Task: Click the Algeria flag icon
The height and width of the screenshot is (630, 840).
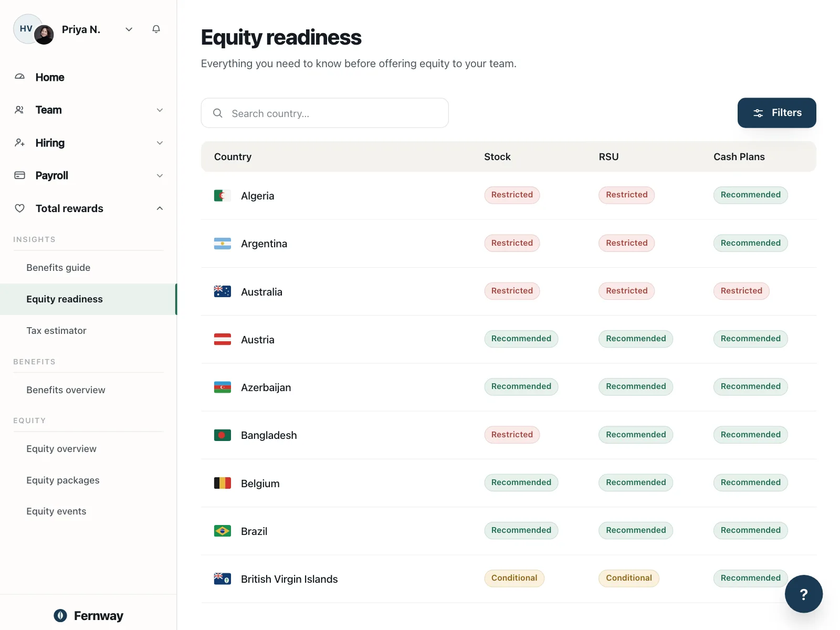Action: click(223, 196)
